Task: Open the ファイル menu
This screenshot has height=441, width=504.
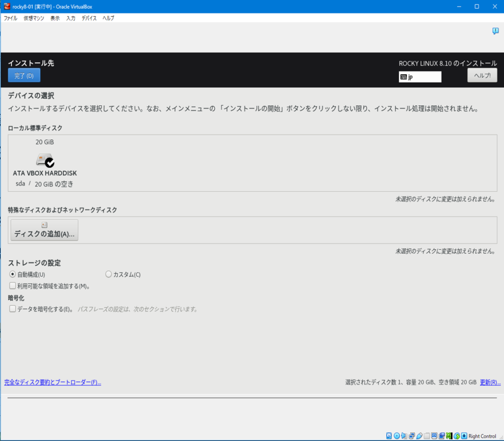Action: point(10,18)
